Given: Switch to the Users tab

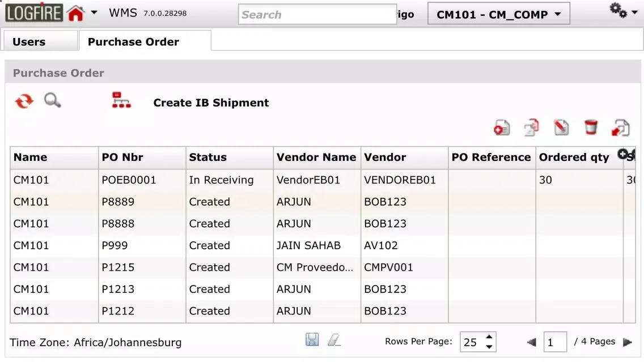Looking at the screenshot, I should [29, 42].
